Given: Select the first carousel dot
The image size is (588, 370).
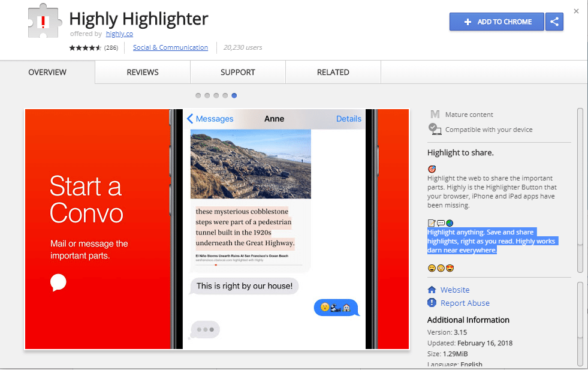Looking at the screenshot, I should (x=198, y=95).
